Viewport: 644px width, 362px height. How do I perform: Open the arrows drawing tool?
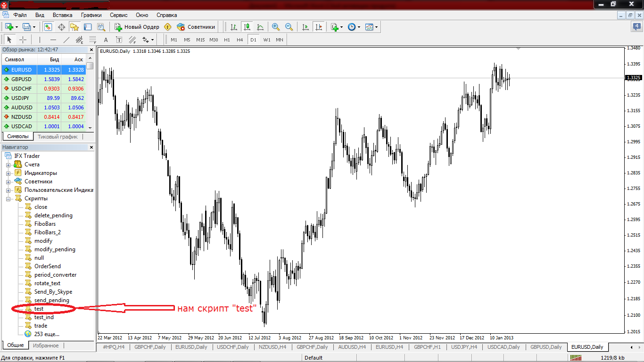click(x=146, y=40)
